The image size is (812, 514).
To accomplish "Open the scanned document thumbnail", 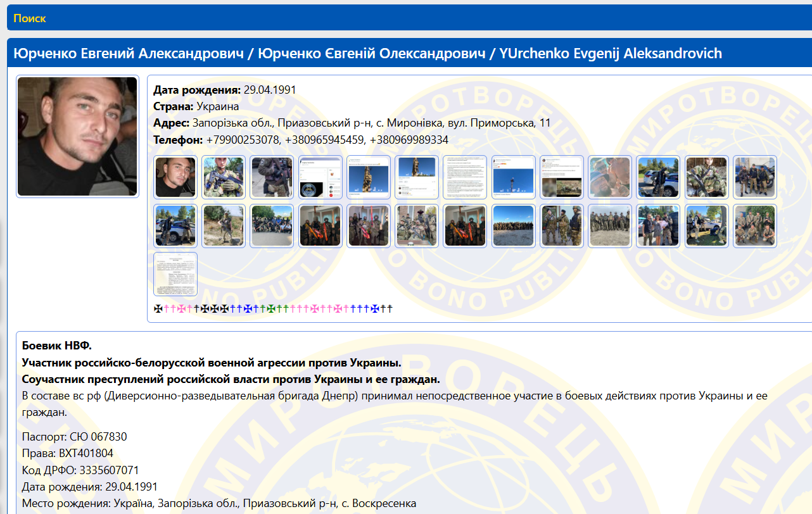I will coord(175,273).
